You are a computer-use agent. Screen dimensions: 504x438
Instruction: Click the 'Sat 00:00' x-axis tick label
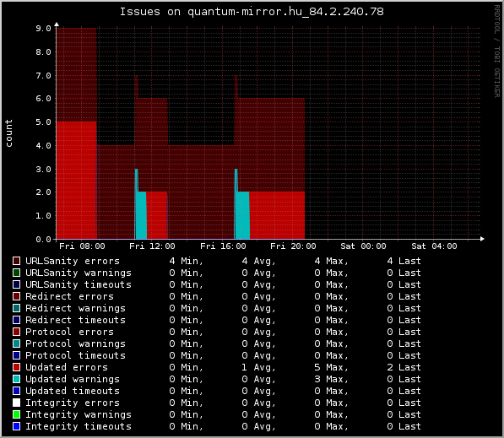(363, 246)
